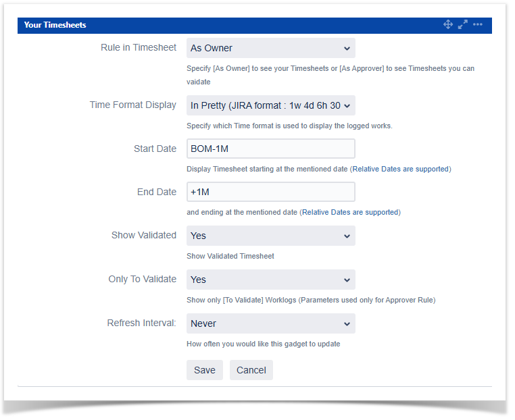Maximize the Your Timesheets gadget
The height and width of the screenshot is (420, 515).
463,24
